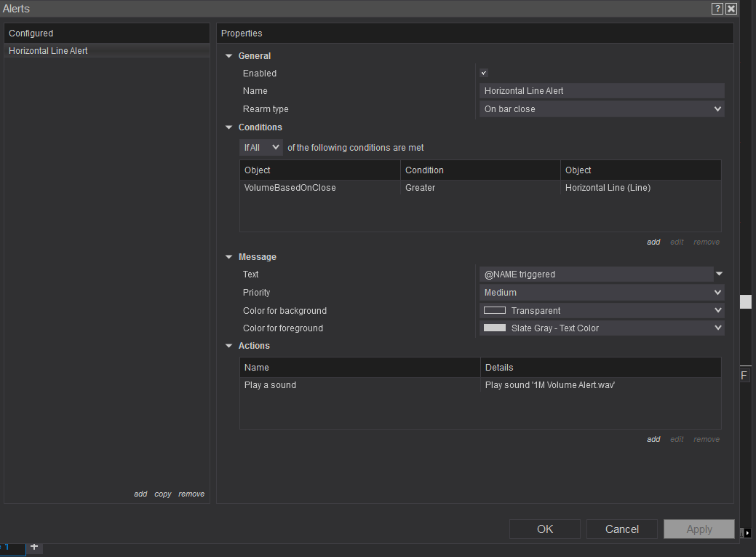
Task: Collapse the Conditions section arrow
Action: [x=229, y=127]
